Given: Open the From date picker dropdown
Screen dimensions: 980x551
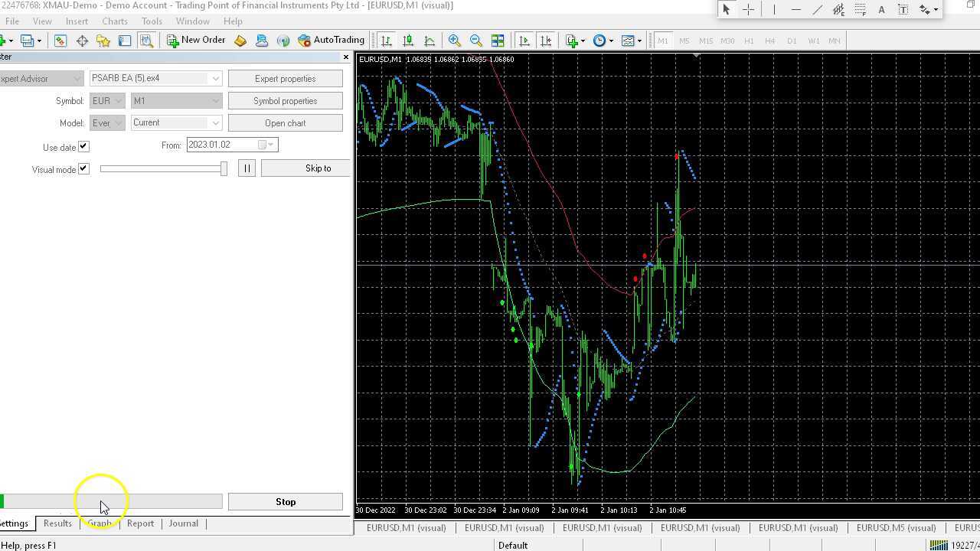Looking at the screenshot, I should click(x=270, y=145).
